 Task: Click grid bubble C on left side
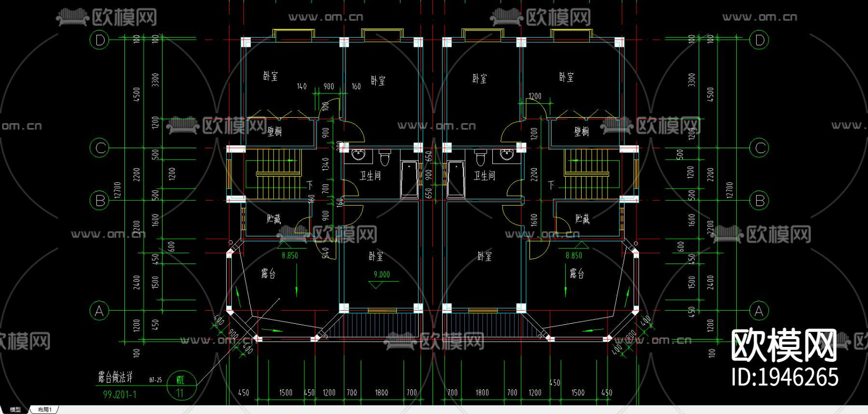[99, 148]
